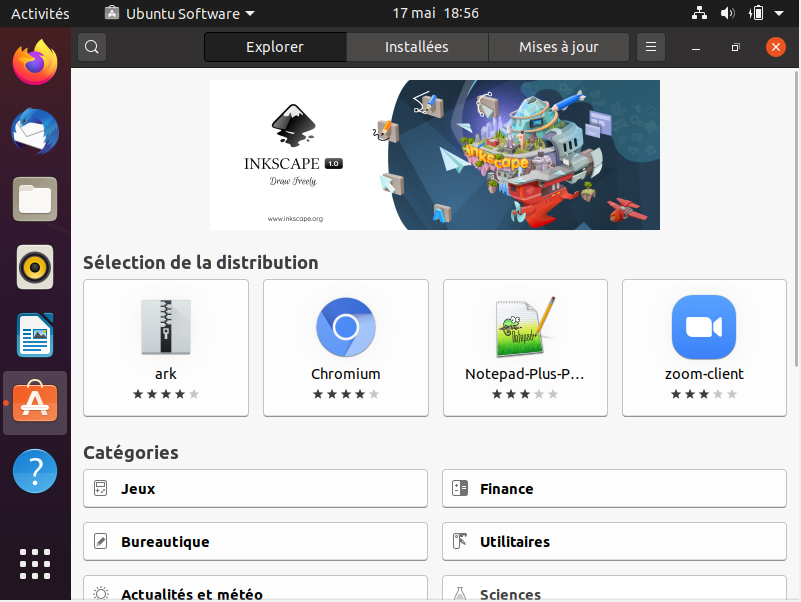Viewport: 801px width, 602px height.
Task: Click the ark star rating
Action: (x=166, y=394)
